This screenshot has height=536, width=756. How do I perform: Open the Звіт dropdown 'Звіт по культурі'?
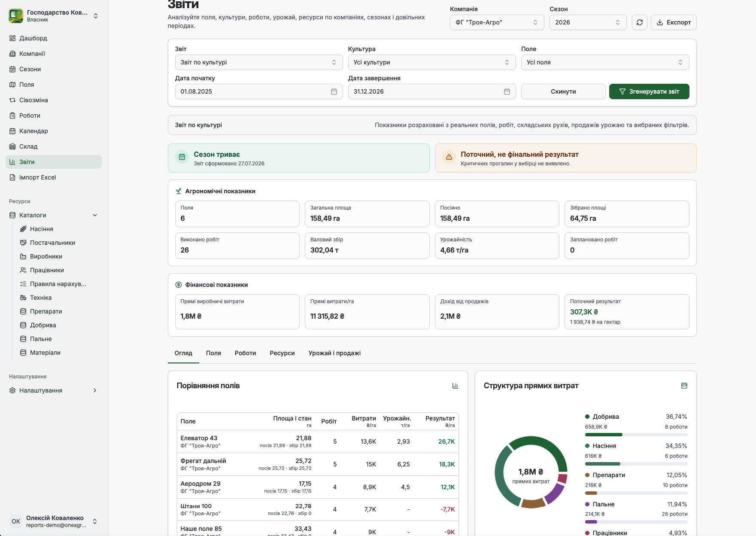259,62
